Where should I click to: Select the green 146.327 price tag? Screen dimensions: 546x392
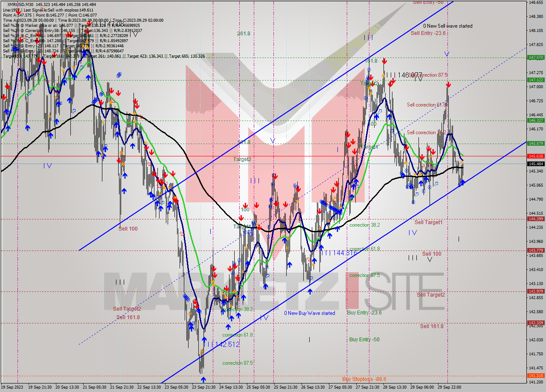click(536, 120)
